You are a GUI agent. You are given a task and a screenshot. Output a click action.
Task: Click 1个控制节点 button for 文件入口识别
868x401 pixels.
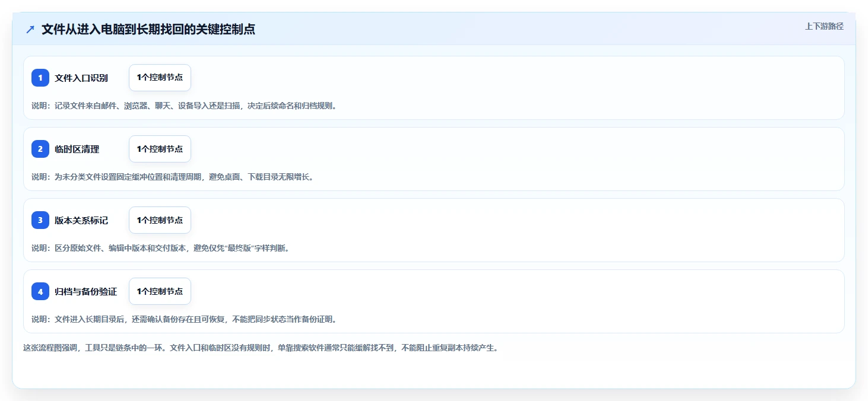pos(160,78)
